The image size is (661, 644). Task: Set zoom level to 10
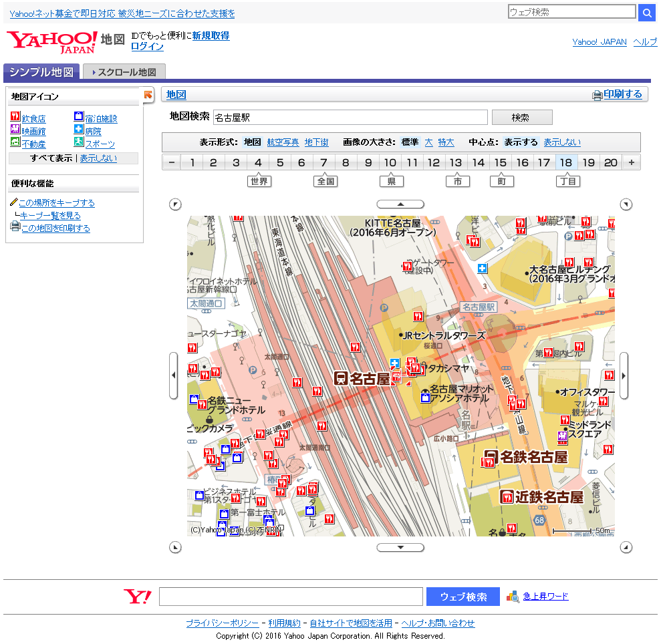tap(390, 162)
